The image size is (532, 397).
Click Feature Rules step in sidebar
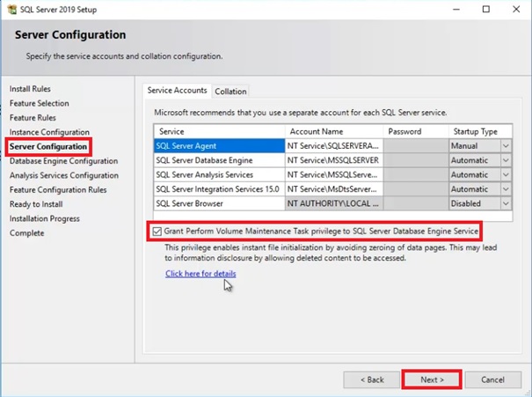[33, 118]
